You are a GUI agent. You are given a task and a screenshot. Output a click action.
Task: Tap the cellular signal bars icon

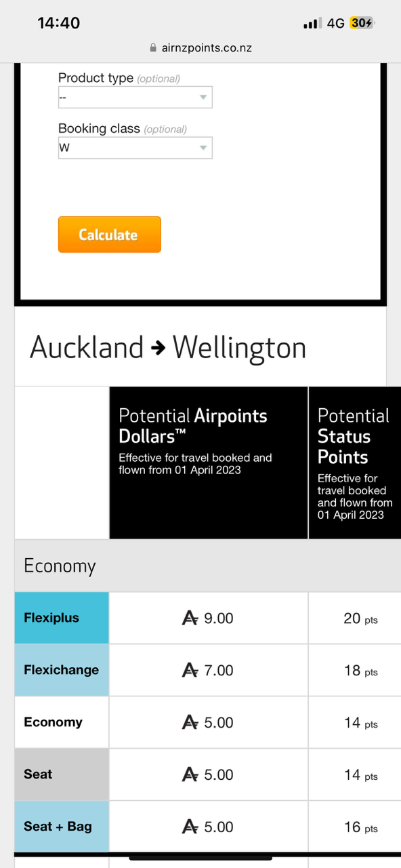312,24
